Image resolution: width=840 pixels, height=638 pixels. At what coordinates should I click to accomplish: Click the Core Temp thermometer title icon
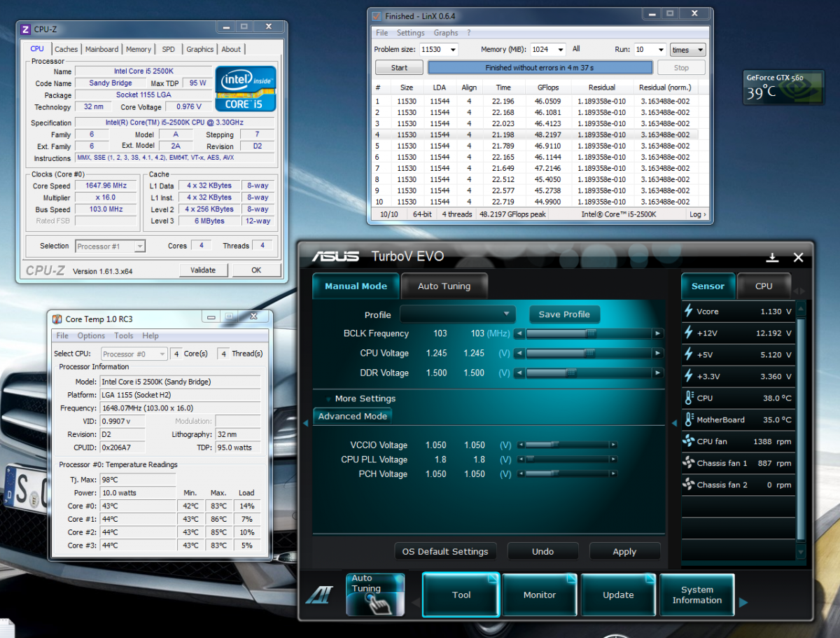pos(56,319)
